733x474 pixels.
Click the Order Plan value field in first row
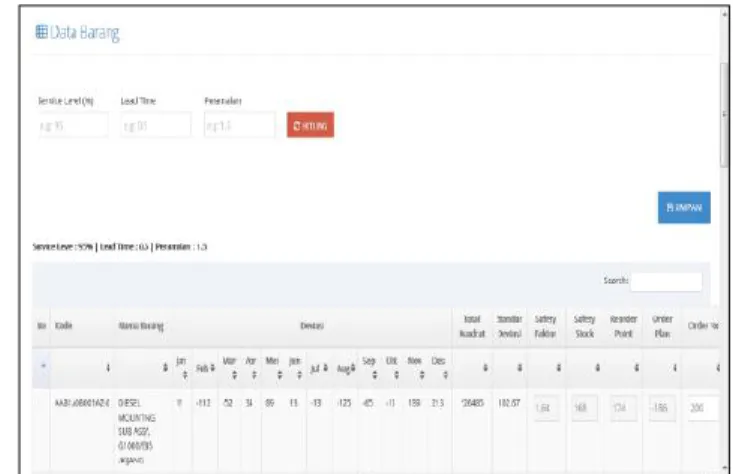(662, 408)
